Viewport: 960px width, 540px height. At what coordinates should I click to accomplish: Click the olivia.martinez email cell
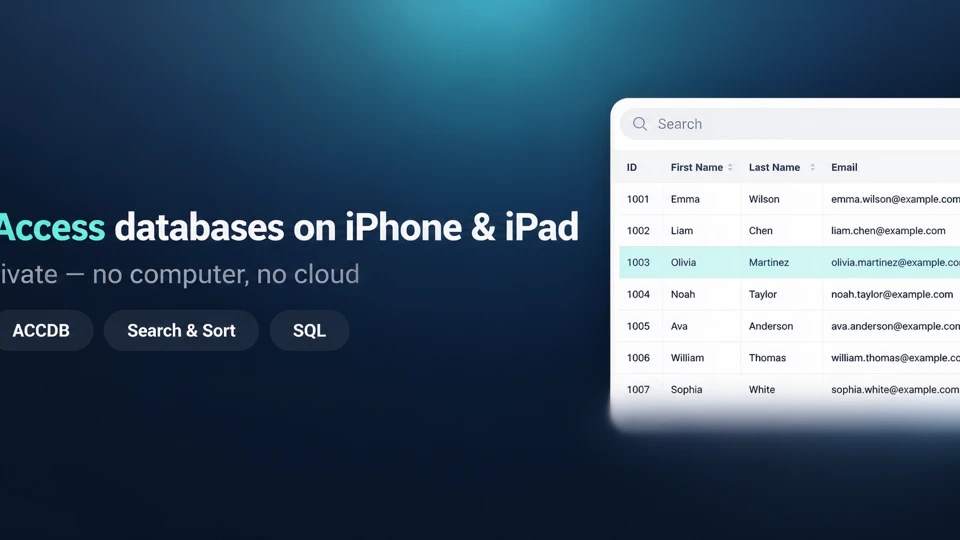(x=895, y=263)
